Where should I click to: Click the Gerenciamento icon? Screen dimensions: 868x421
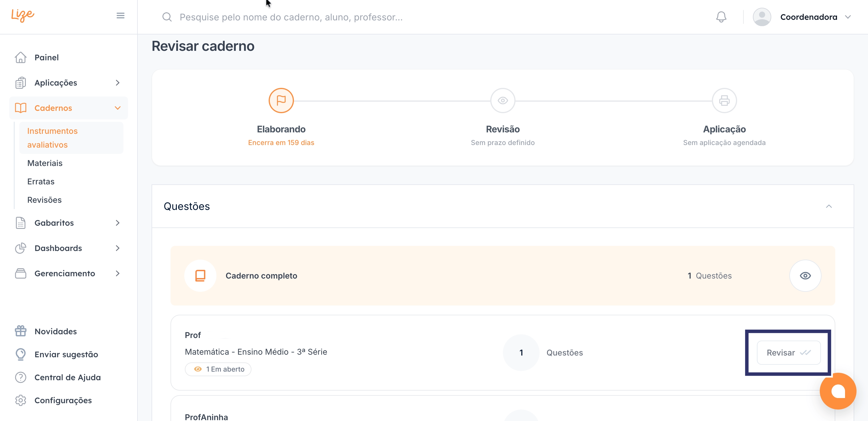tap(21, 273)
